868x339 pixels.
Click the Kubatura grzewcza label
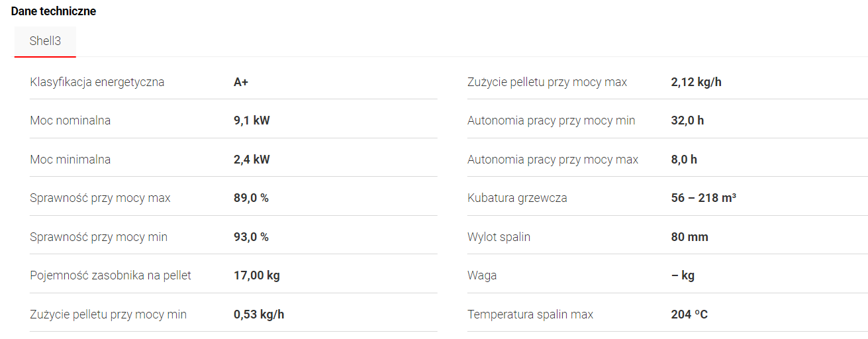coord(517,198)
